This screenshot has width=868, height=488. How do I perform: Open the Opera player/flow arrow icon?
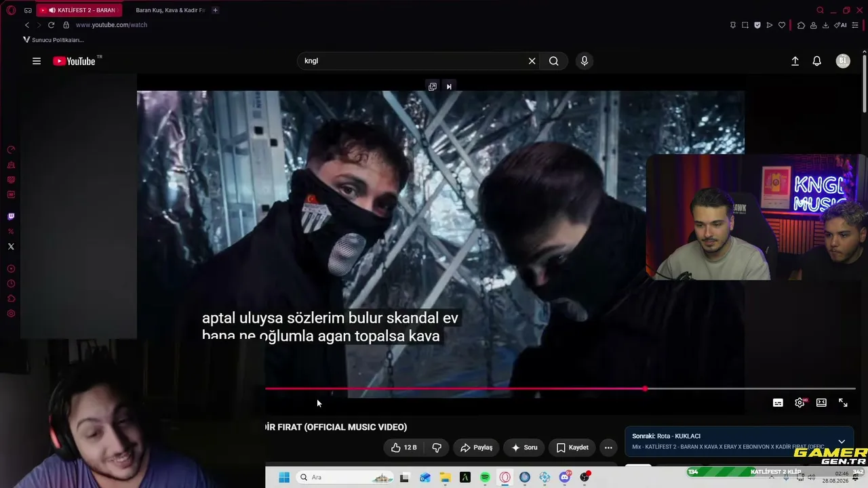click(x=770, y=25)
